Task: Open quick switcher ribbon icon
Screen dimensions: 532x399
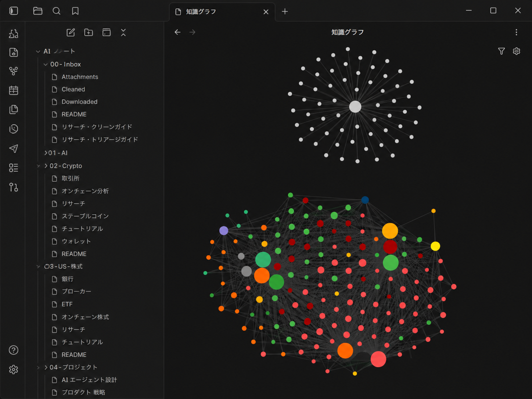Action: point(14,34)
